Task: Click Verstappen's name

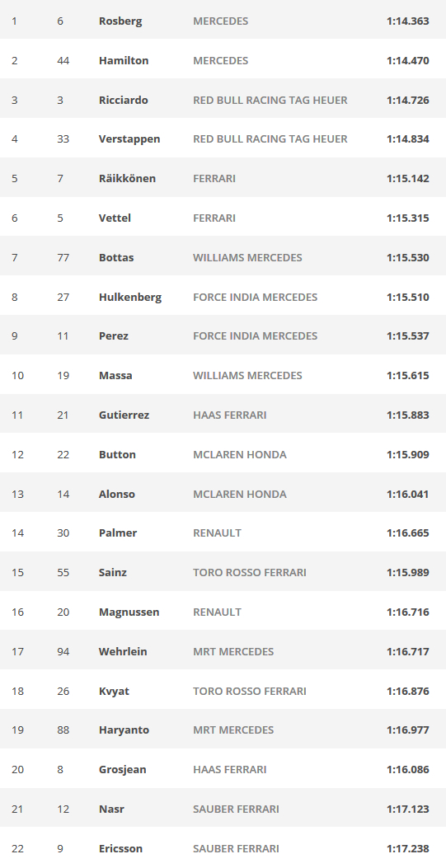Action: pyautogui.click(x=129, y=139)
